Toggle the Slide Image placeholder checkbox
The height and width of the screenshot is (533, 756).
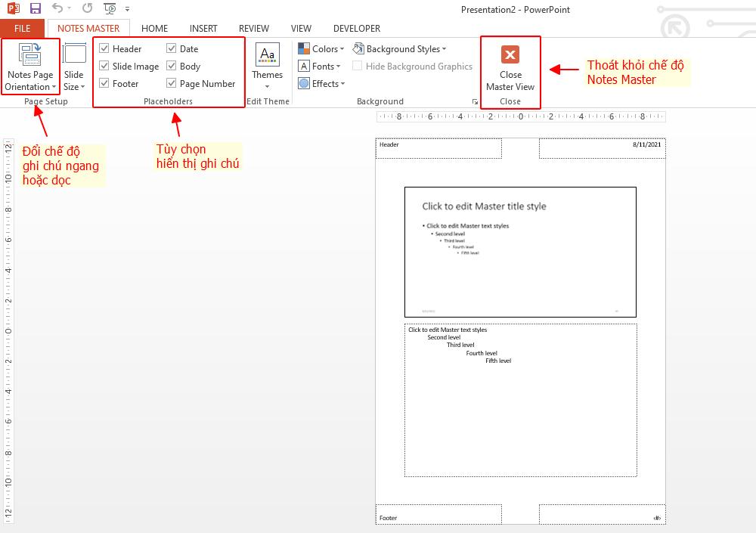104,66
